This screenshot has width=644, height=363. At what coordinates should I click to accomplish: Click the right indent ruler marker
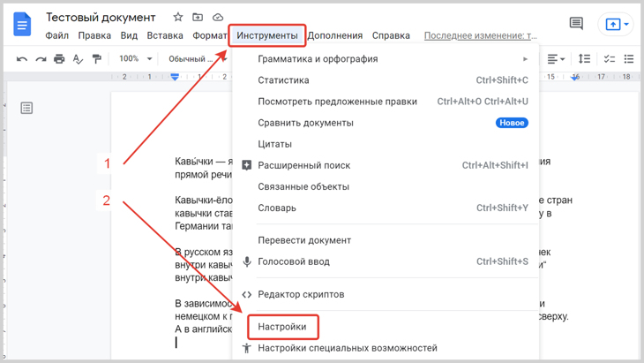pos(575,78)
